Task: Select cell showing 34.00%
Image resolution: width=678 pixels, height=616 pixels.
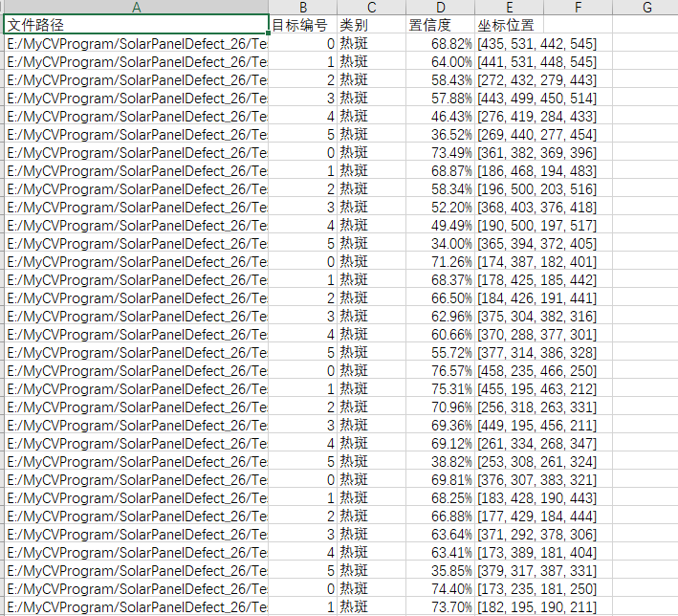Action: click(x=440, y=243)
